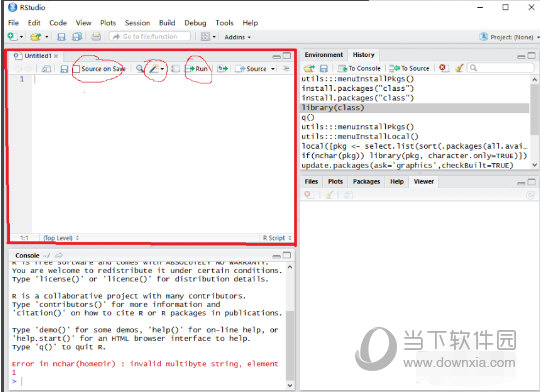Image resolution: width=540 pixels, height=392 pixels.
Task: Open the Addins dropdown
Action: (x=237, y=37)
